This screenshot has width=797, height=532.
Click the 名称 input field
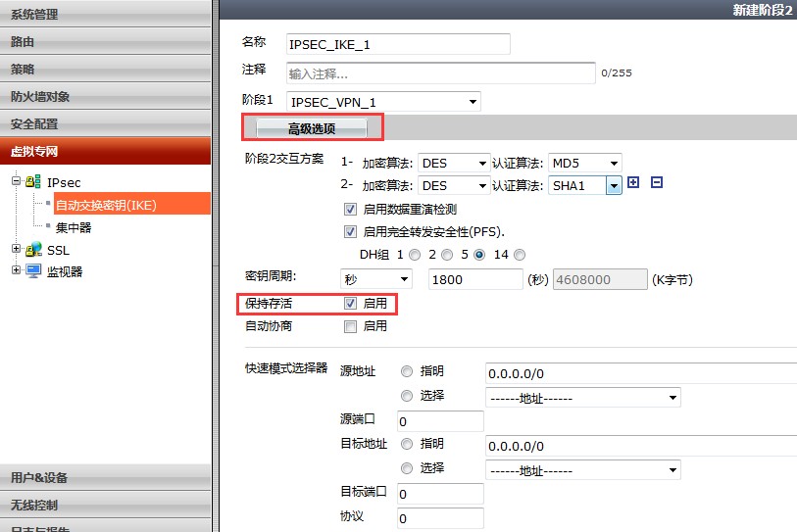click(x=398, y=44)
